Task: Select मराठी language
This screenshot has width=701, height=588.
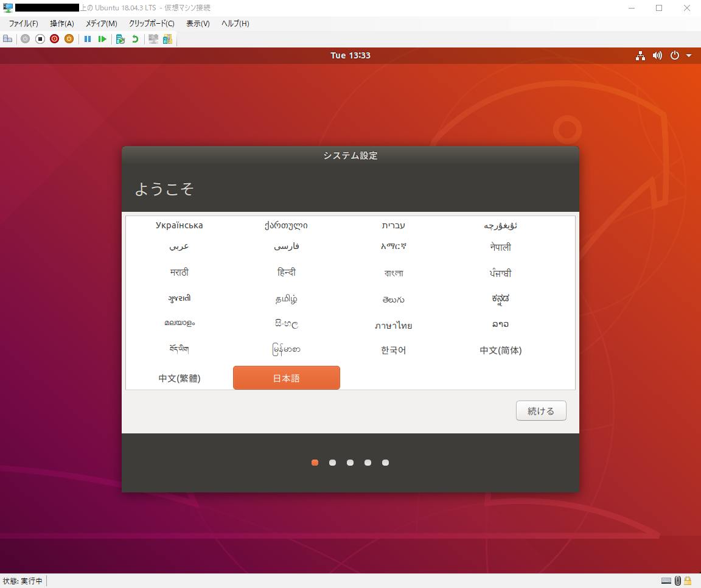Action: click(x=180, y=272)
